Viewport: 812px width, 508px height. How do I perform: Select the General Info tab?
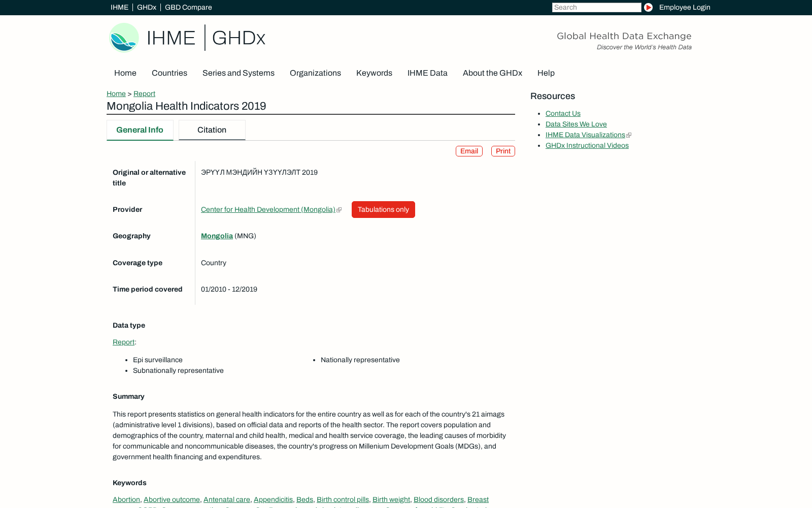tap(140, 130)
